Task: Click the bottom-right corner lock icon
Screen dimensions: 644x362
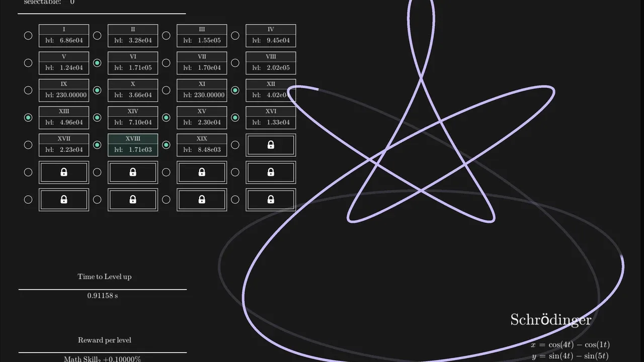Action: [271, 200]
